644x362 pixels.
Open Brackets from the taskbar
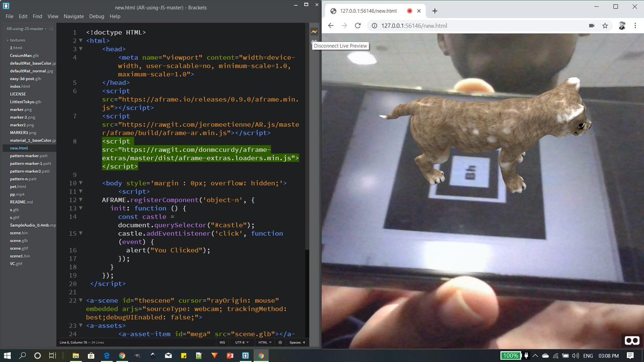tap(245, 355)
